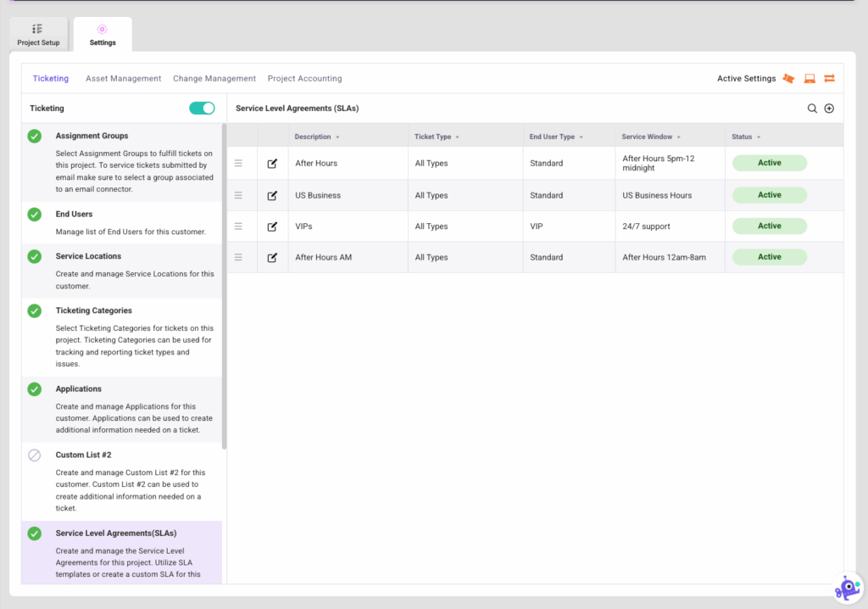The image size is (868, 609).
Task: Open the Change Management section
Action: [214, 78]
